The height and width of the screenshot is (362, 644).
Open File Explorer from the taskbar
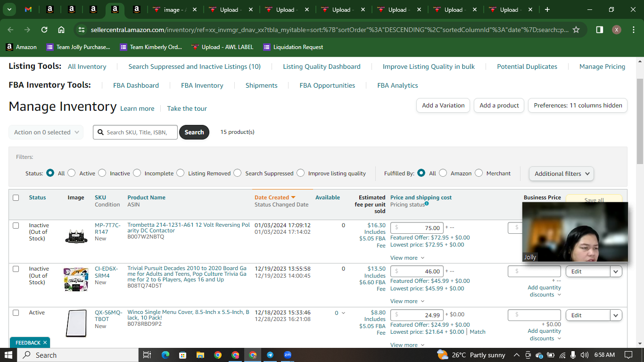[x=200, y=355]
